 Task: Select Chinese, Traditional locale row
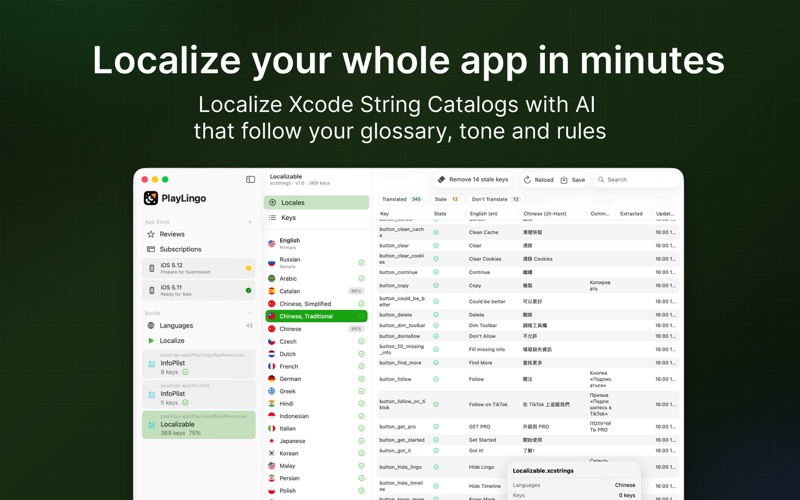[x=316, y=316]
